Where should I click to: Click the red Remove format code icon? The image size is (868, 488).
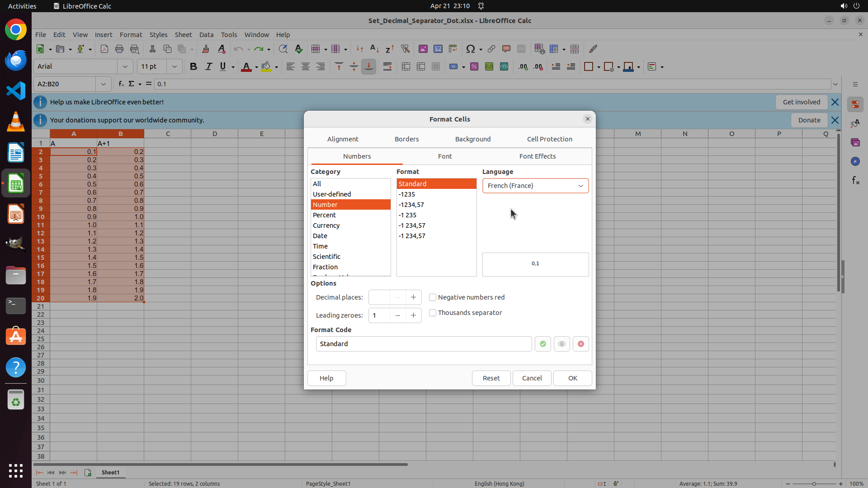click(x=580, y=344)
